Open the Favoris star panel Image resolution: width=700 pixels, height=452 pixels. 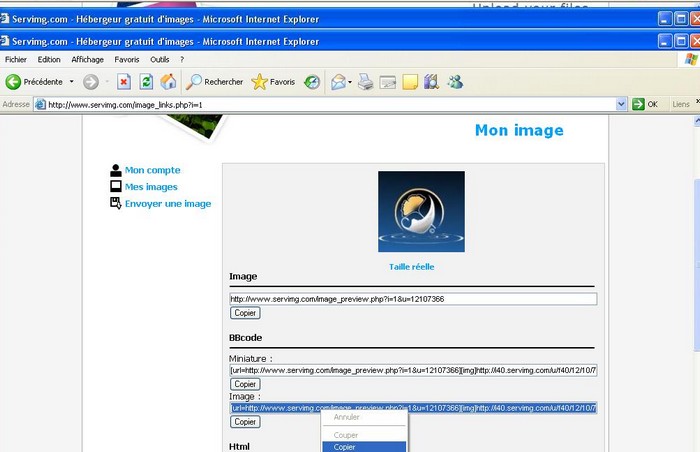pyautogui.click(x=273, y=82)
